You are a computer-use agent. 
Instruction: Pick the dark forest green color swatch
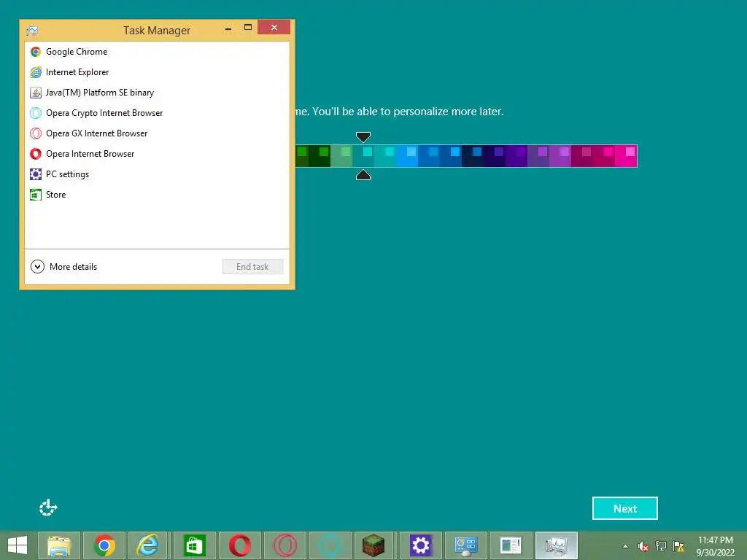(x=320, y=156)
